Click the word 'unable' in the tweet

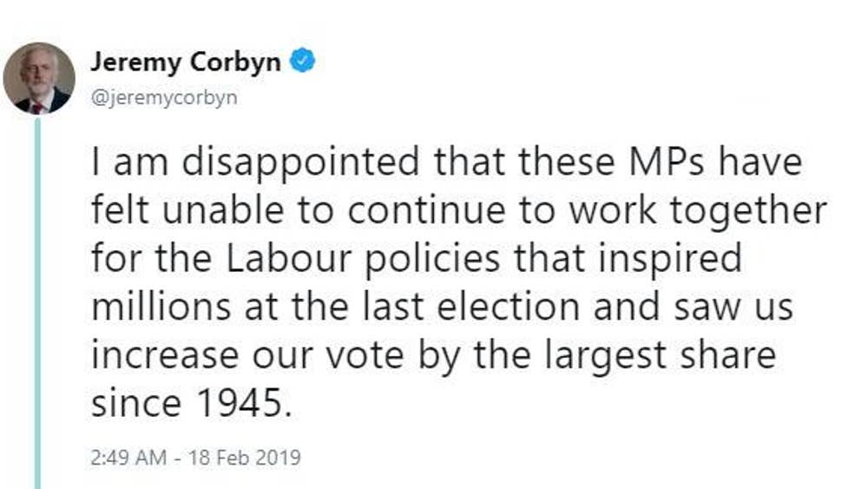click(222, 210)
